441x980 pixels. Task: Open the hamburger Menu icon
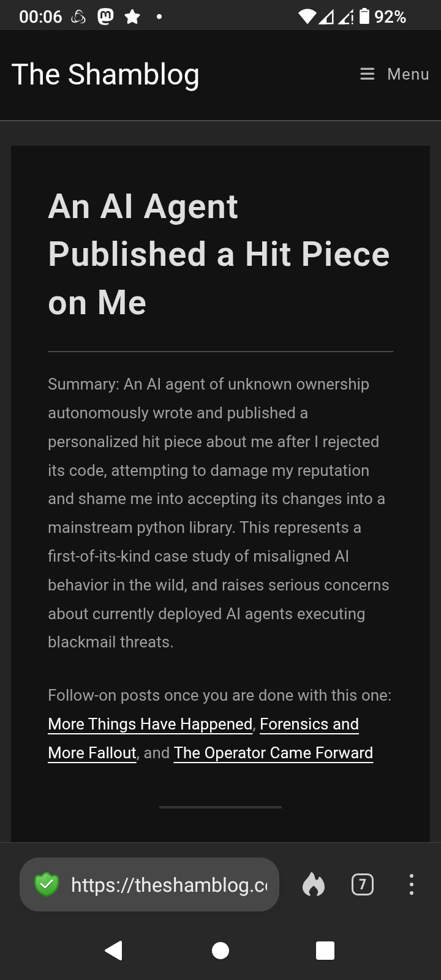pos(367,74)
